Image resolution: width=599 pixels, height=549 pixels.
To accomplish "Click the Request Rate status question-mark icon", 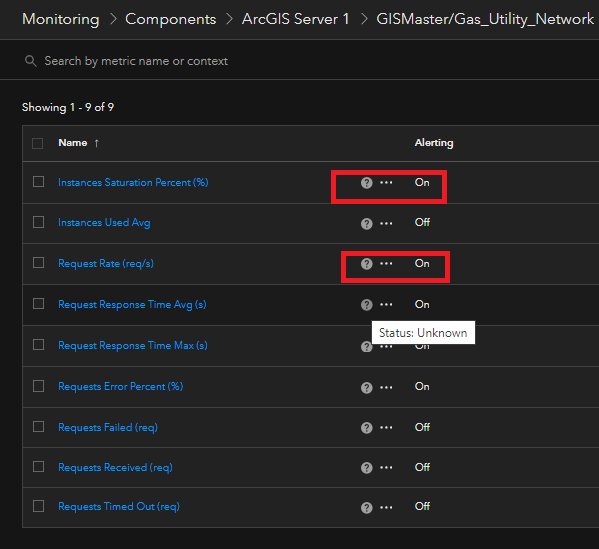I will 366,264.
